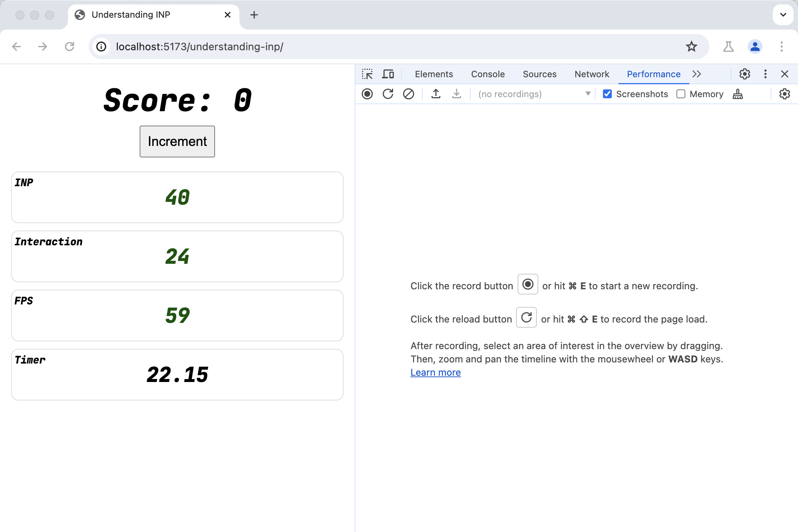This screenshot has height=532, width=798.
Task: Toggle the Screenshots checkbox on
Action: coord(607,94)
